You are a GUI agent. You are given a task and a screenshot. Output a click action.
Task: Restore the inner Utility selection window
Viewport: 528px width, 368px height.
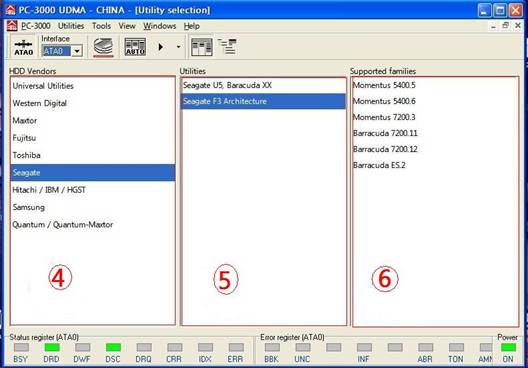pyautogui.click(x=506, y=26)
